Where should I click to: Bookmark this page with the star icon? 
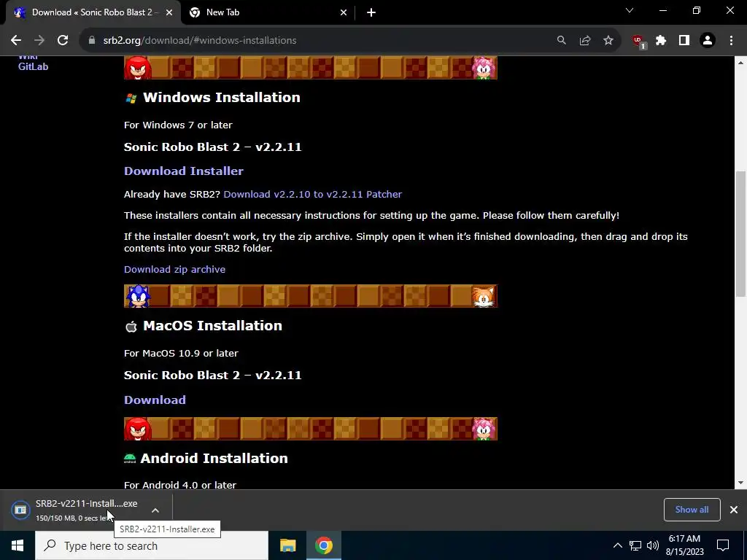coord(608,41)
